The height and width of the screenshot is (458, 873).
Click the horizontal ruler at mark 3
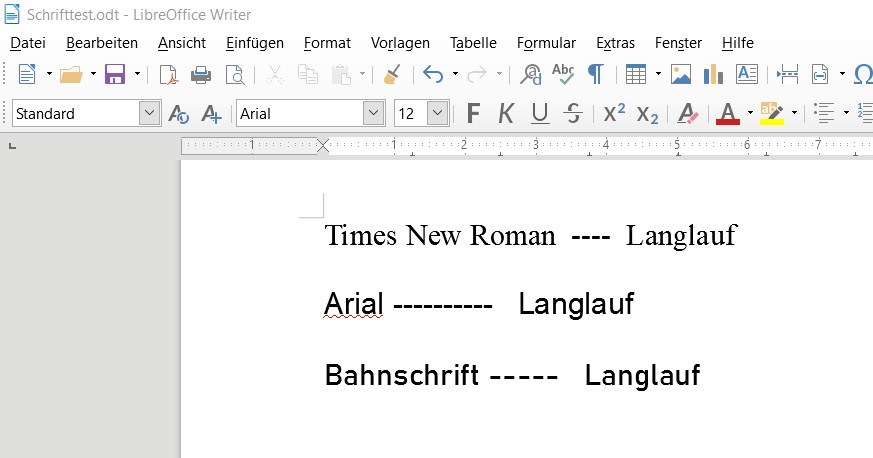[x=536, y=145]
